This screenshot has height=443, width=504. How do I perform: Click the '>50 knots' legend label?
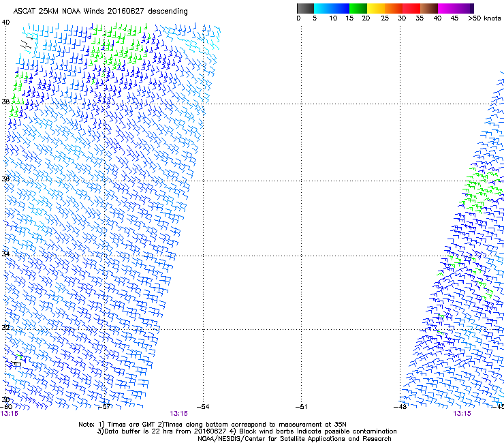(x=484, y=18)
